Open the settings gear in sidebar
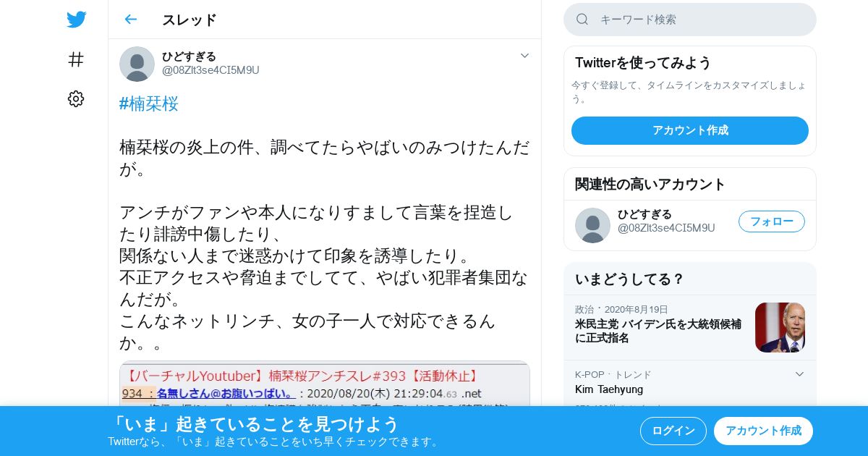Image resolution: width=868 pixels, height=456 pixels. [76, 98]
